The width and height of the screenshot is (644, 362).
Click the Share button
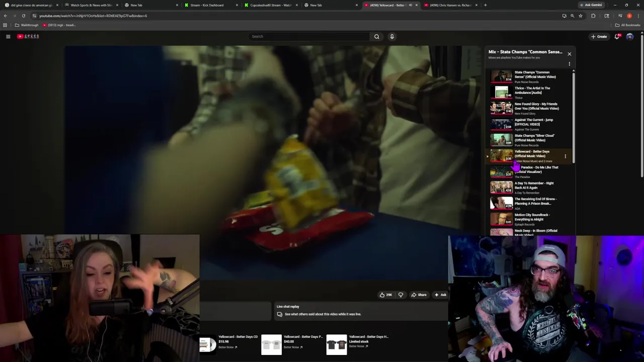[x=419, y=295]
